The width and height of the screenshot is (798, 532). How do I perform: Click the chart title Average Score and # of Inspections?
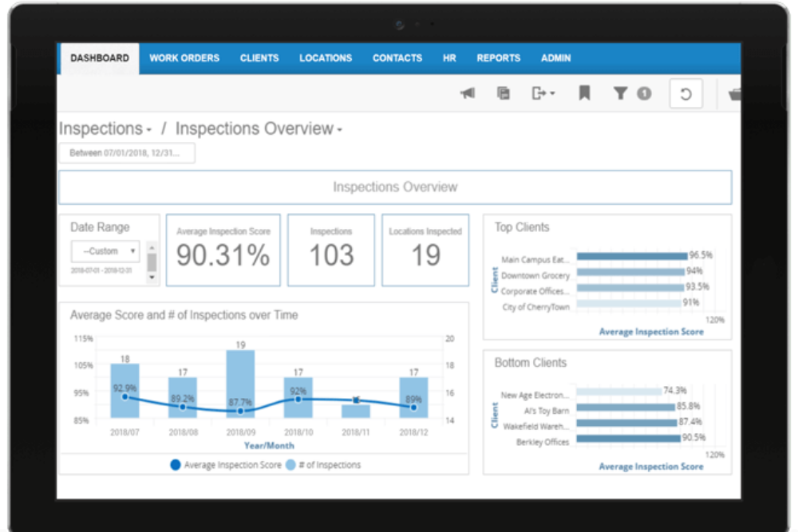[x=184, y=315]
